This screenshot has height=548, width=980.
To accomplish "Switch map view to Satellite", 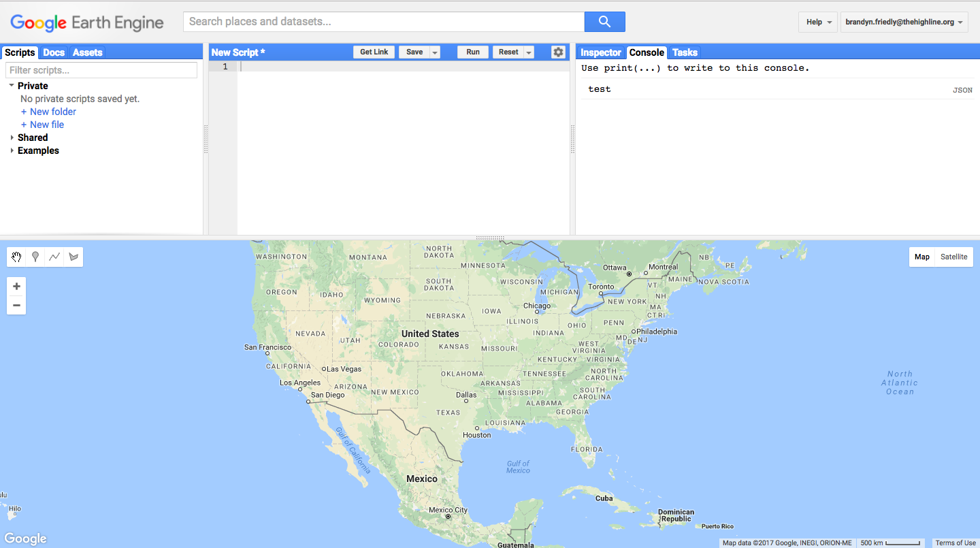I will [x=953, y=257].
